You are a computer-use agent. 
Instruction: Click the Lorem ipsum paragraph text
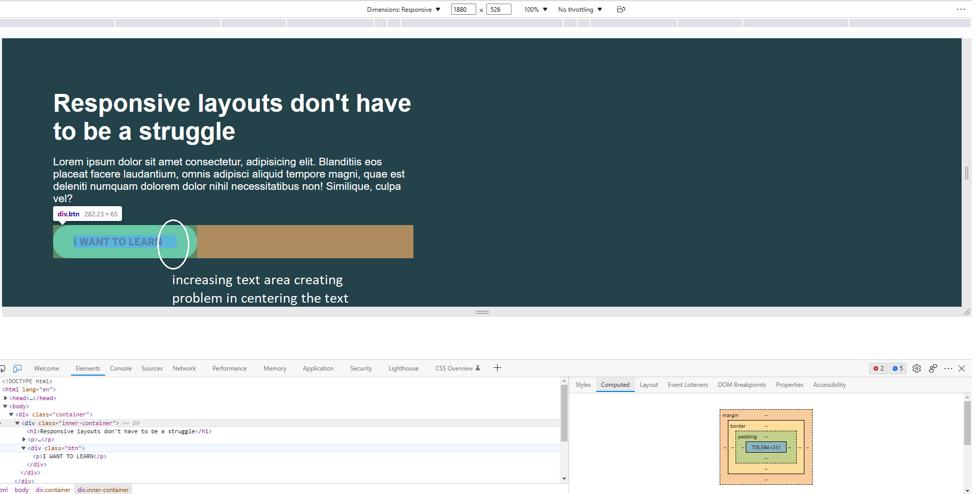pyautogui.click(x=229, y=180)
